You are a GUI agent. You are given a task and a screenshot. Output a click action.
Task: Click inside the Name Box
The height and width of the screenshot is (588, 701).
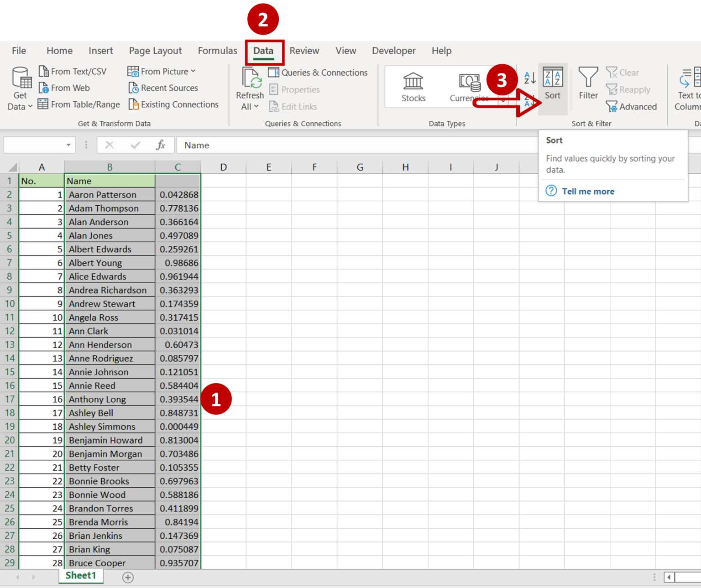click(34, 145)
